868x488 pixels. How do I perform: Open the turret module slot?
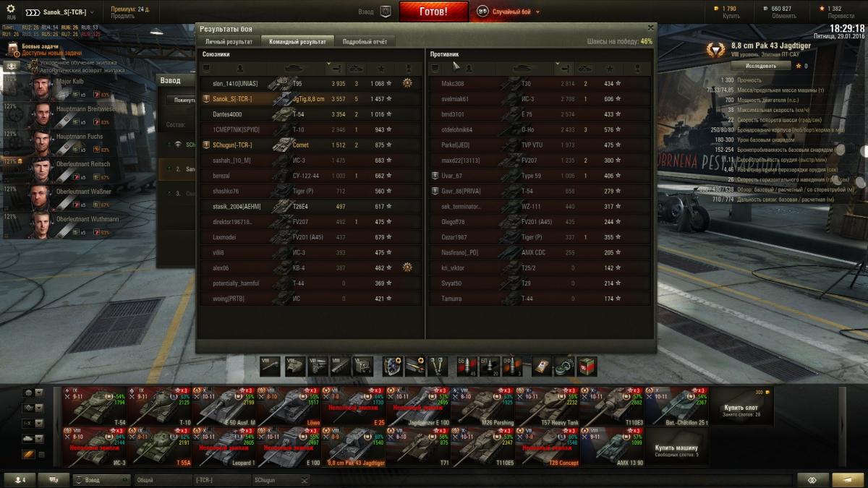click(294, 366)
